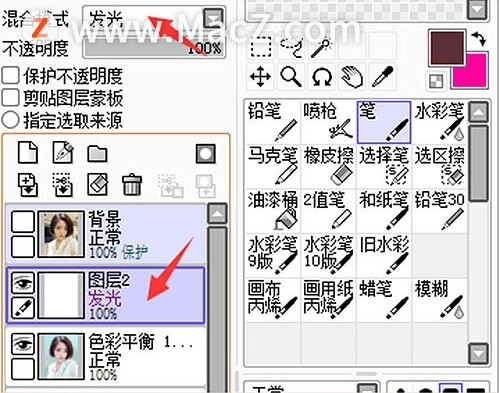The image size is (499, 393).
Task: Open the 混合模式 blend mode dropdown
Action: click(213, 18)
